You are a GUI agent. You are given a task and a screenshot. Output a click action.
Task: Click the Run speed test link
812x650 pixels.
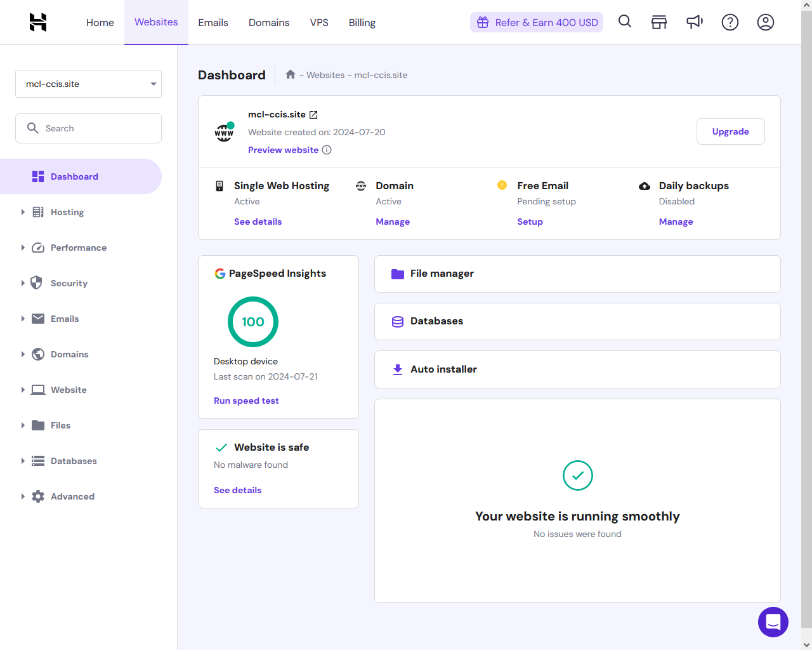pyautogui.click(x=246, y=401)
